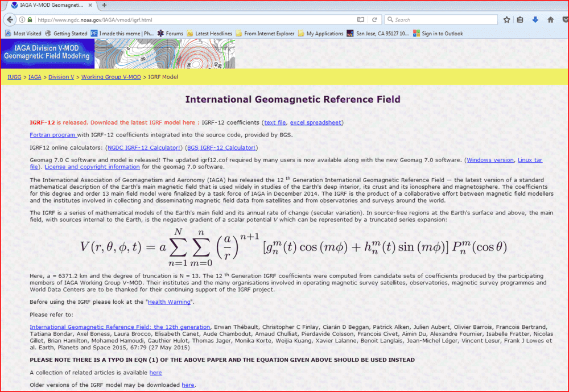The image size is (569, 392).
Task: Show bookmarks list icon in toolbar
Action: coord(520,19)
